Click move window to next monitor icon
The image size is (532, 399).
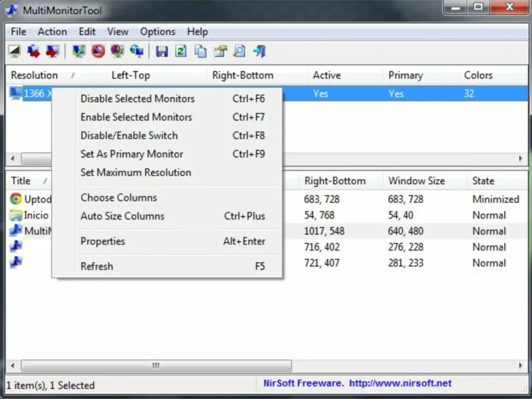34,51
